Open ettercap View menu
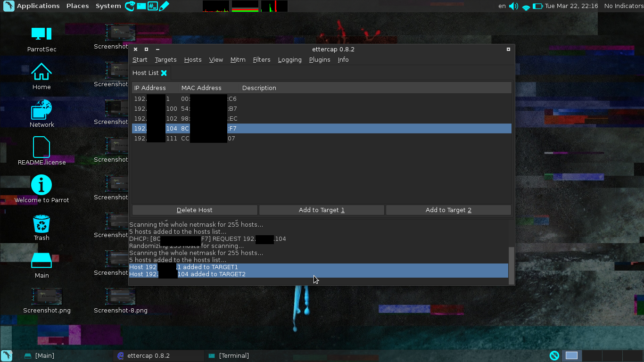The width and height of the screenshot is (644, 362). click(216, 60)
